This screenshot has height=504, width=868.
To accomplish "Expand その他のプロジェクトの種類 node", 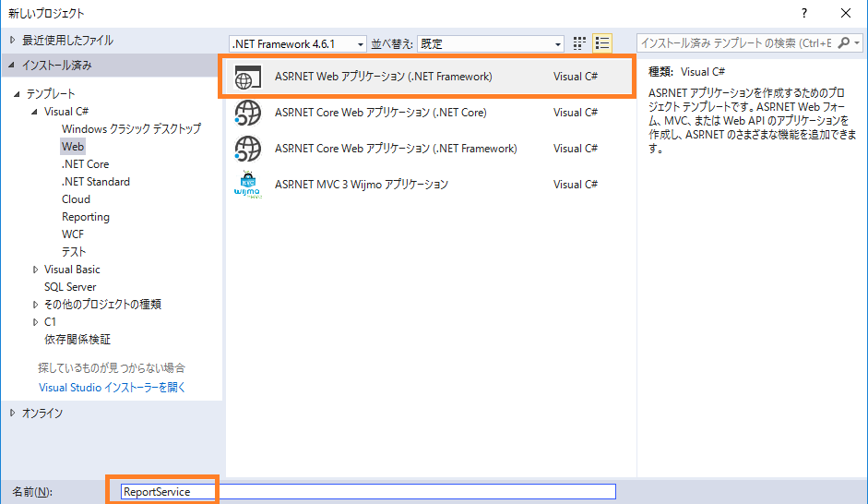I will [x=35, y=304].
